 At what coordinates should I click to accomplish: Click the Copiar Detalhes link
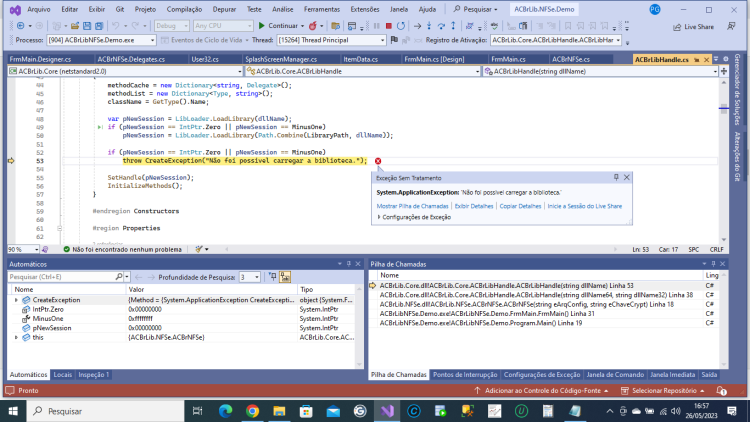tap(520, 206)
